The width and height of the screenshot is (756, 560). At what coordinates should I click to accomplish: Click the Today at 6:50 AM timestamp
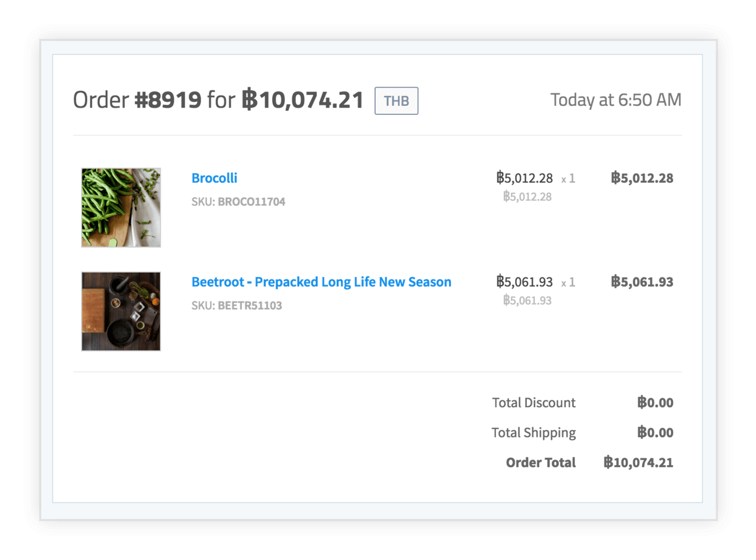(615, 100)
